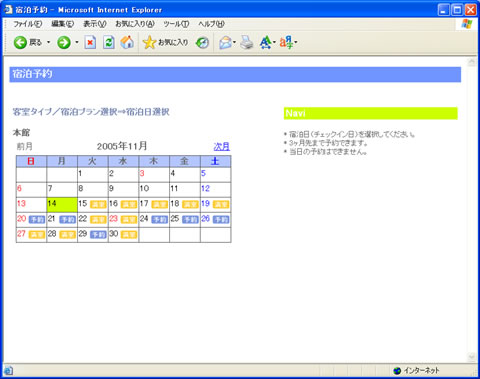The width and height of the screenshot is (480, 379).
Task: Click the 次月 next month link
Action: coord(222,147)
